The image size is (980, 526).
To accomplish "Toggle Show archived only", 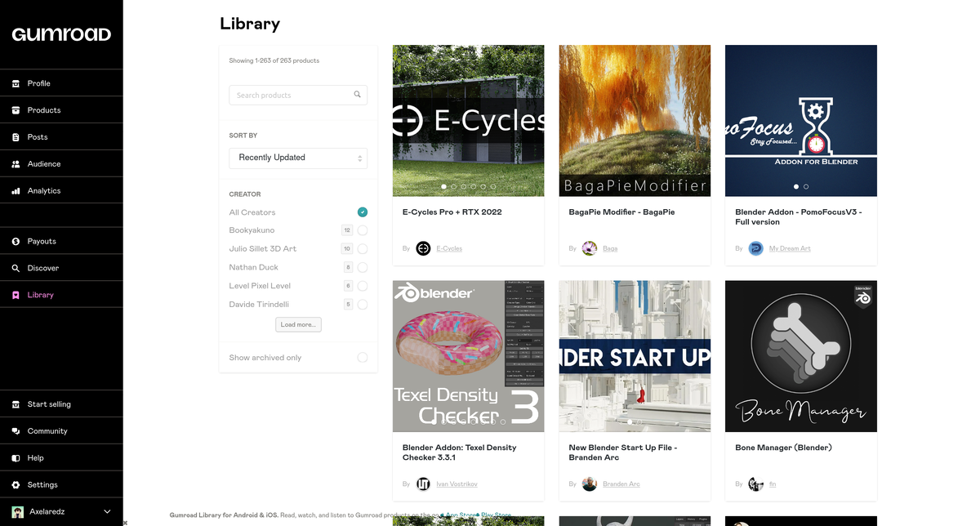I will click(363, 358).
